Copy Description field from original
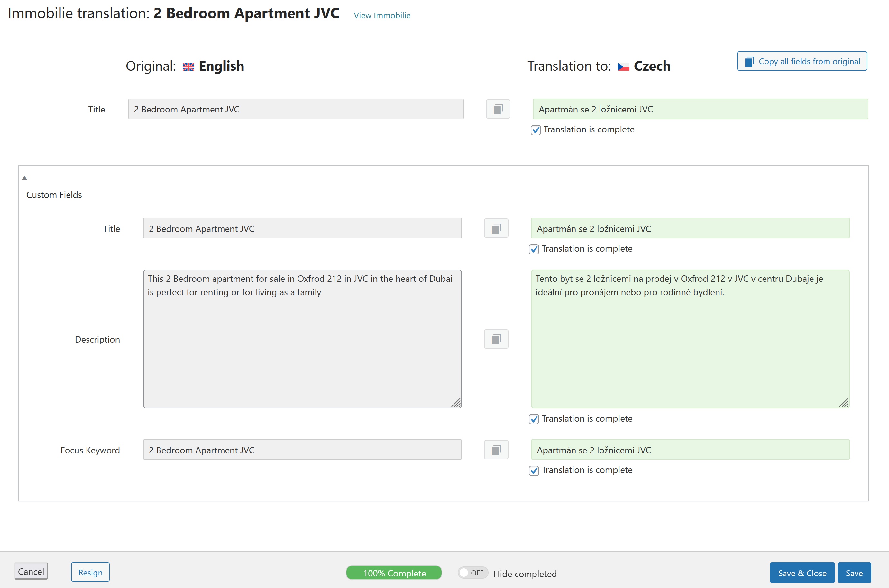 [496, 339]
